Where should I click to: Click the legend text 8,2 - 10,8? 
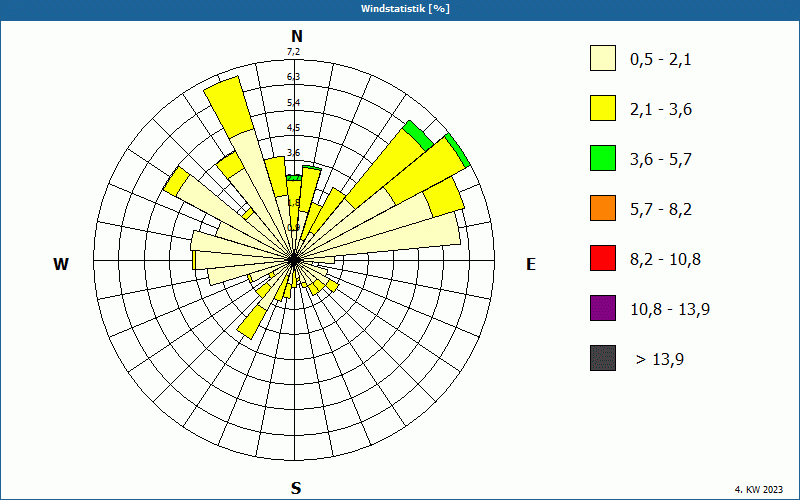665,260
